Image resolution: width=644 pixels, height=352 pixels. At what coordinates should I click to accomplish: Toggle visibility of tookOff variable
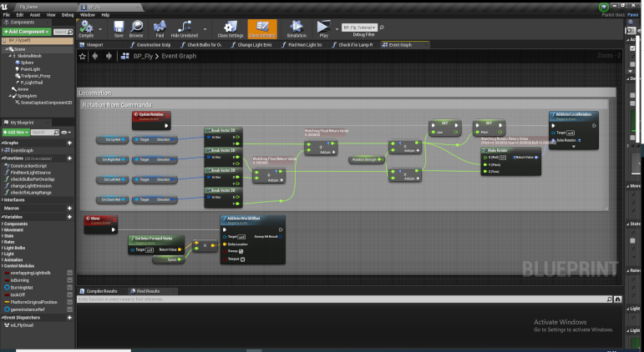[70, 294]
